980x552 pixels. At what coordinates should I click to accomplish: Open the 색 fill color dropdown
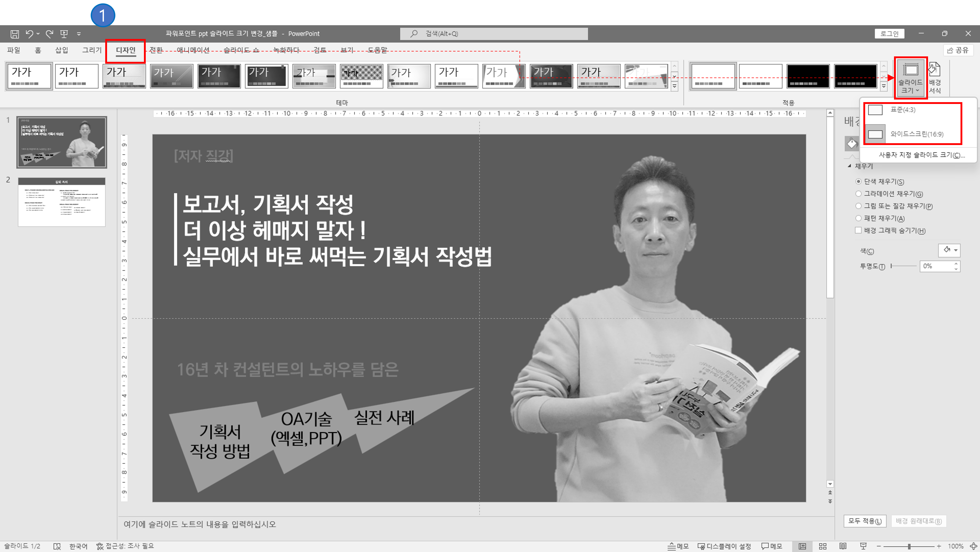pos(949,250)
